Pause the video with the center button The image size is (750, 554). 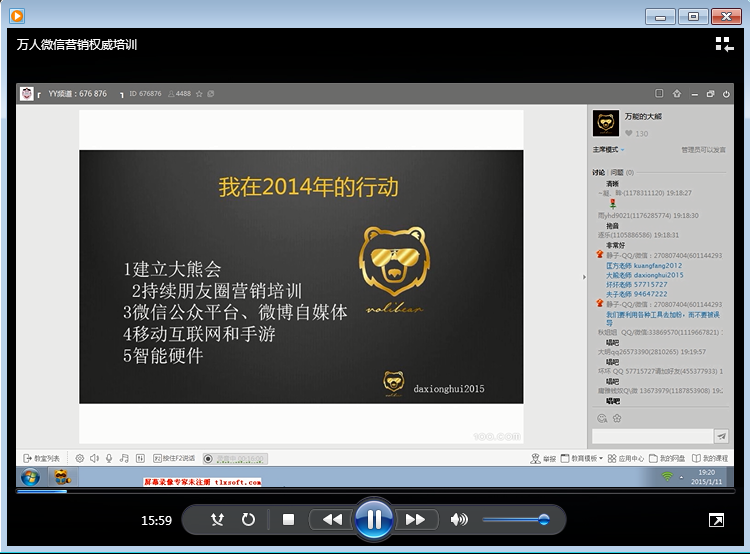point(373,519)
